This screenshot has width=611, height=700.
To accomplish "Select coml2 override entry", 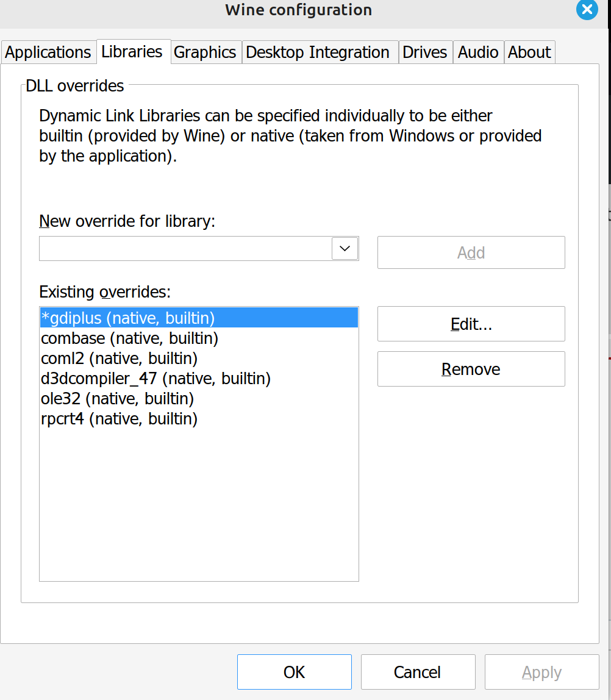I will [199, 359].
